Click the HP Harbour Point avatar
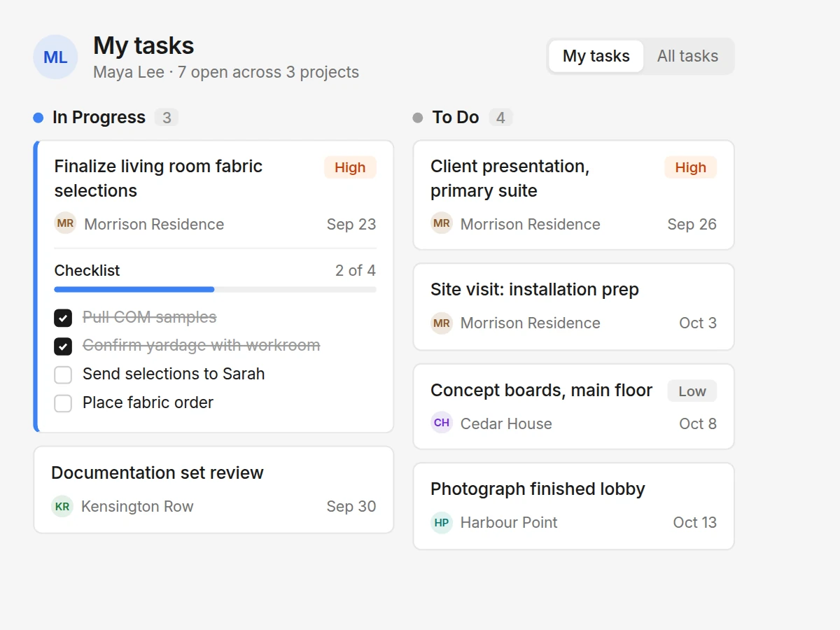The image size is (840, 630). 442,522
